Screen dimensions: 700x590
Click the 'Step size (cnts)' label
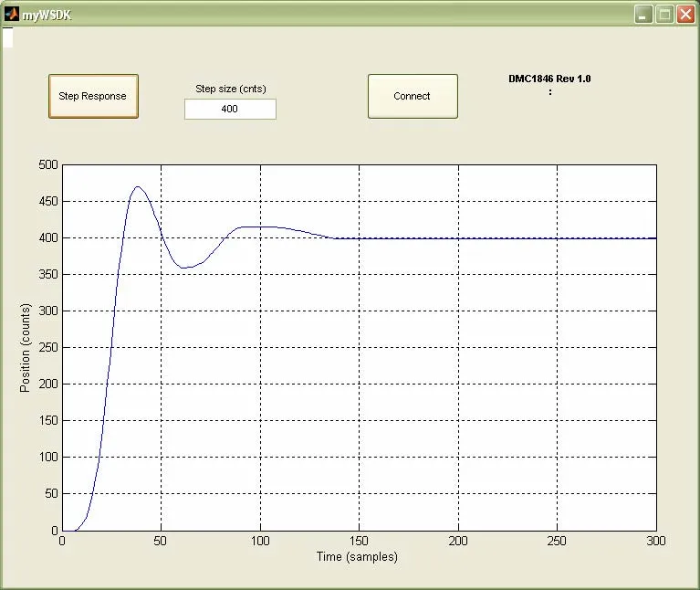231,89
